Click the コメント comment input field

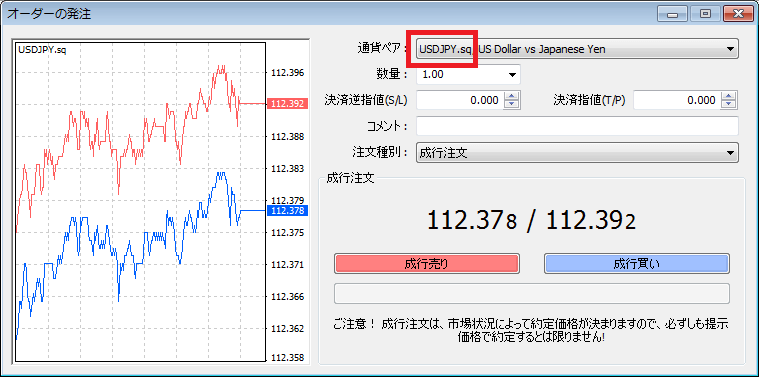[x=577, y=126]
